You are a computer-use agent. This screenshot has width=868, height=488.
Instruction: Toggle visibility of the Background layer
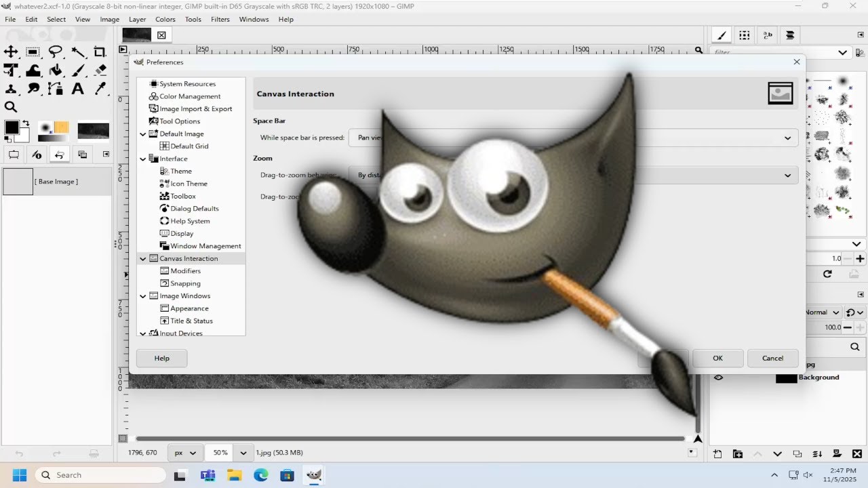[718, 378]
